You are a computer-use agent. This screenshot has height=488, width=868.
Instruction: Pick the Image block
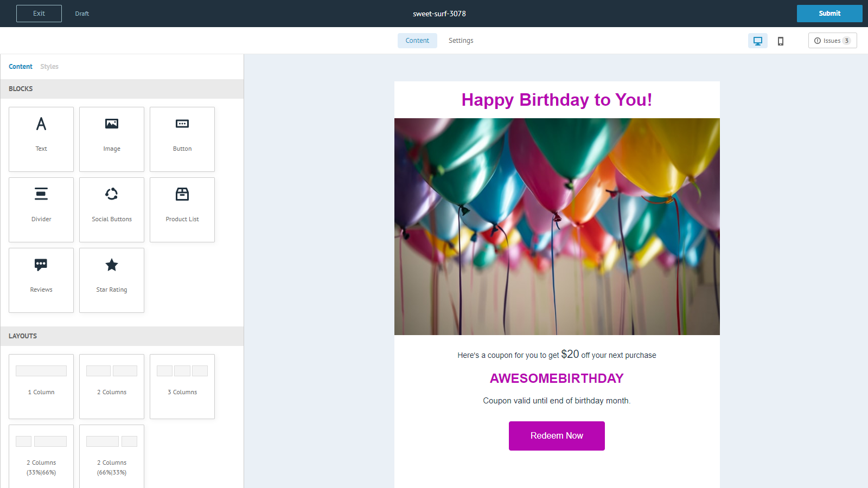coord(112,139)
